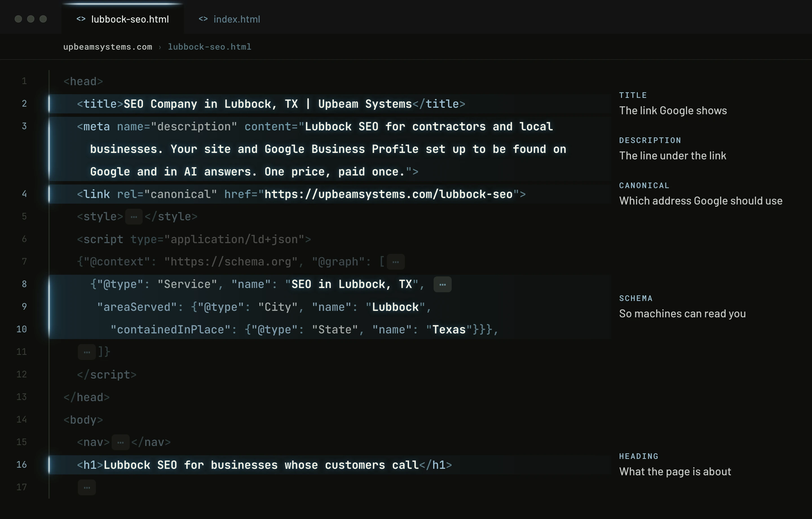This screenshot has height=519, width=812.
Task: Click the 'Lubbock' areaServed city name
Action: [x=395, y=307]
